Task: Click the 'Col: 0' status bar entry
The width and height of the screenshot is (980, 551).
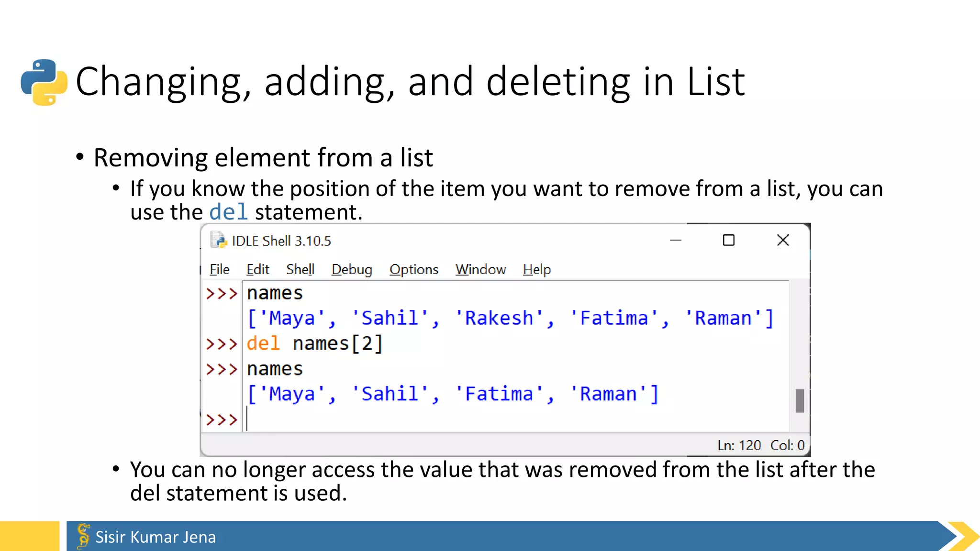Action: [787, 445]
